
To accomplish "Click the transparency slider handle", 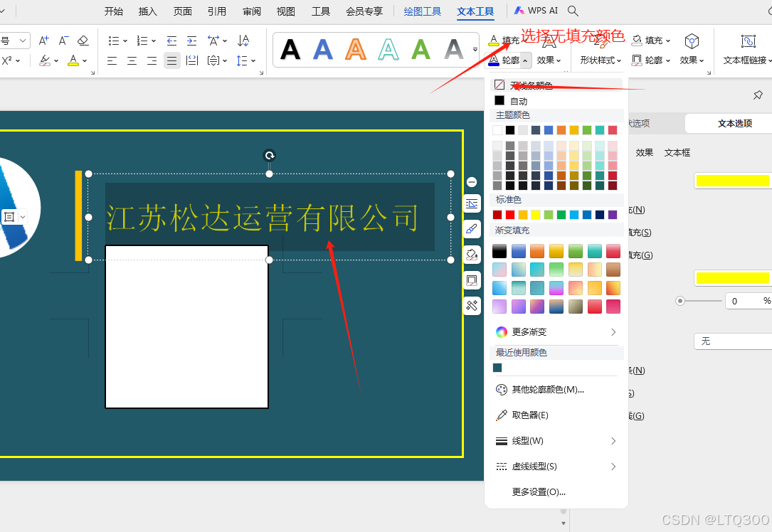I will [x=680, y=301].
